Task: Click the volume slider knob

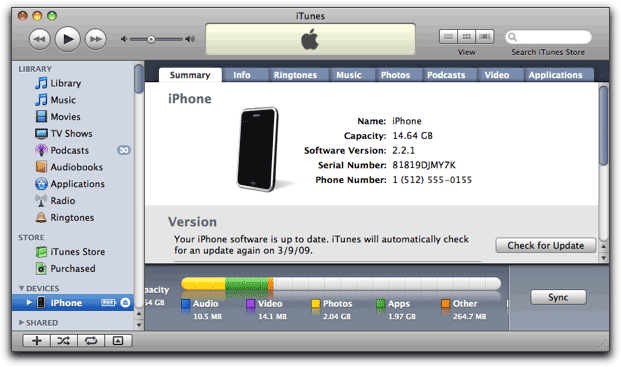Action: [151, 39]
